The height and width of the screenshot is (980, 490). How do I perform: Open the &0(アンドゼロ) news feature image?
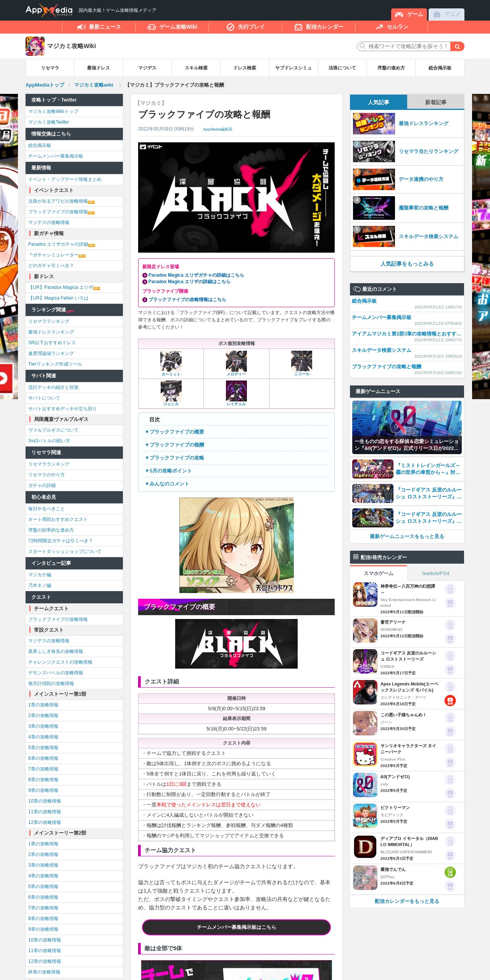pos(407,427)
